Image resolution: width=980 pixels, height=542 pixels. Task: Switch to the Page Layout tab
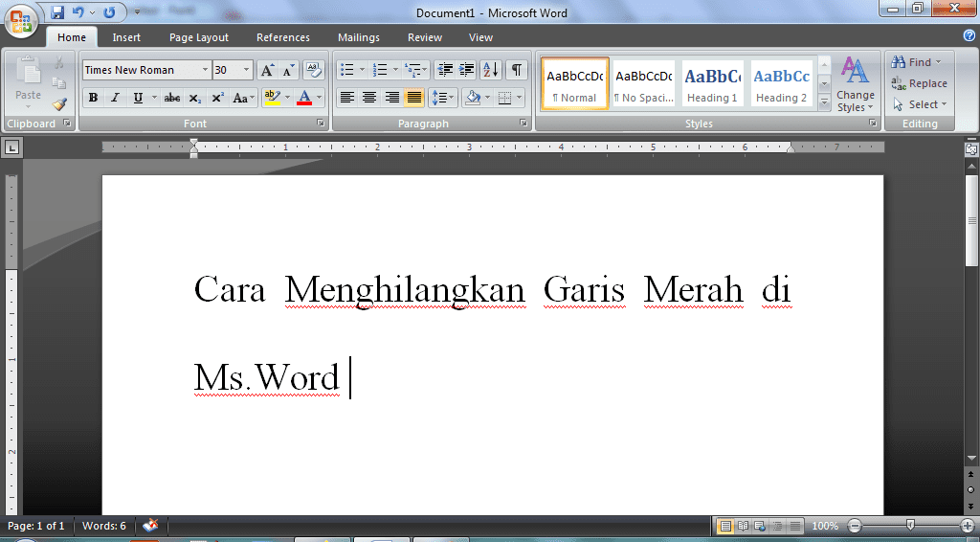pyautogui.click(x=199, y=37)
